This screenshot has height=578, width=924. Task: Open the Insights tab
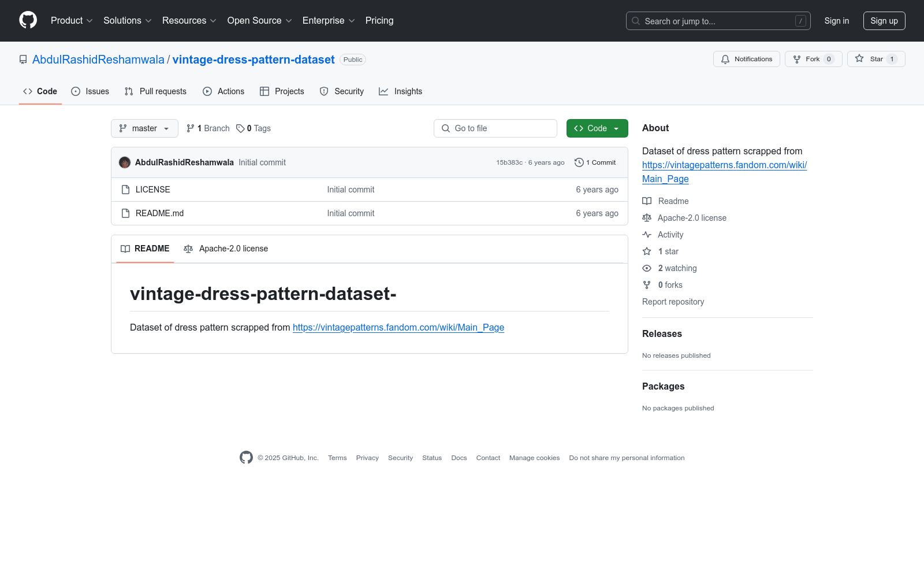pos(400,91)
